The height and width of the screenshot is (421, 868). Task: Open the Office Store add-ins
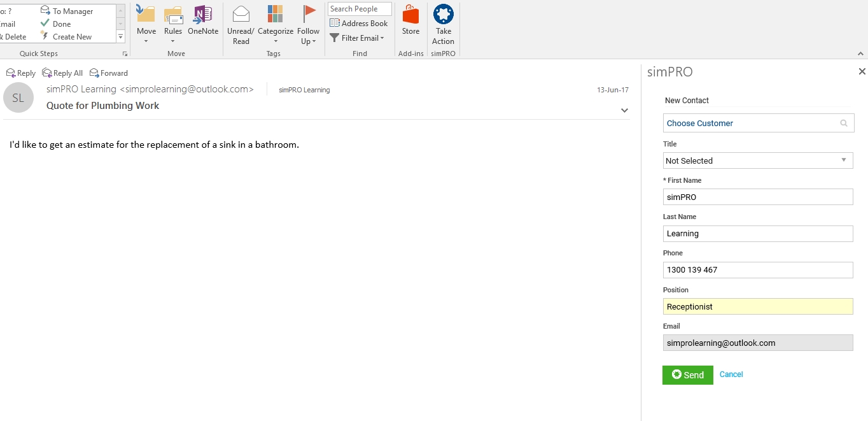point(410,19)
